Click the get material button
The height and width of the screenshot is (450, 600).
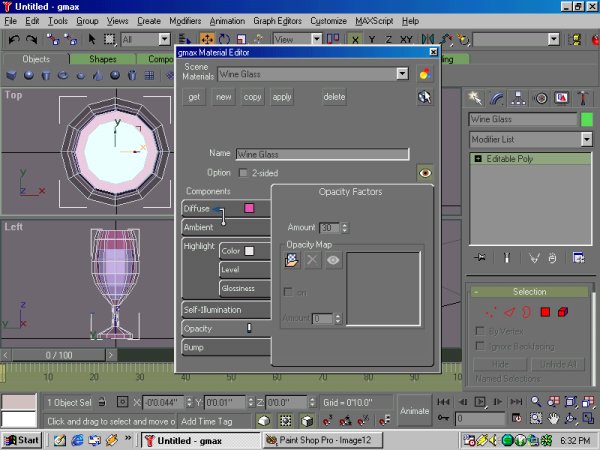pyautogui.click(x=194, y=97)
